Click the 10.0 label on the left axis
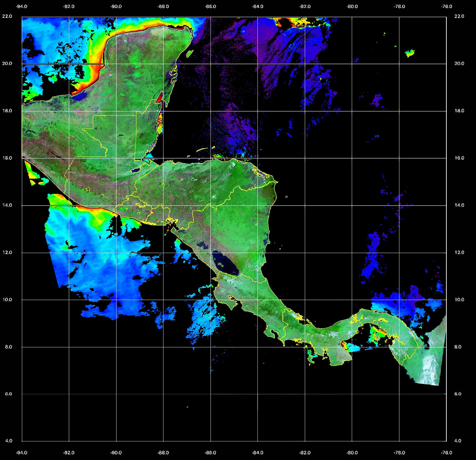The image size is (476, 460). [7, 300]
